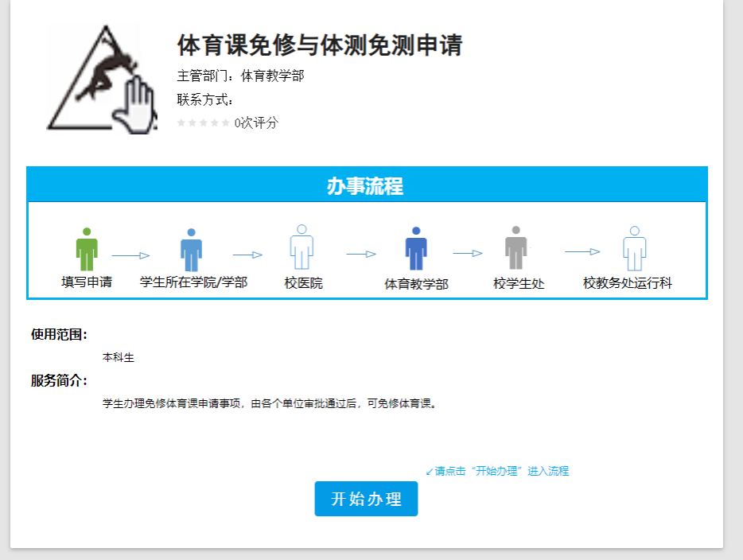Select the blue person icon above 学生所在学院/学部

[x=191, y=250]
